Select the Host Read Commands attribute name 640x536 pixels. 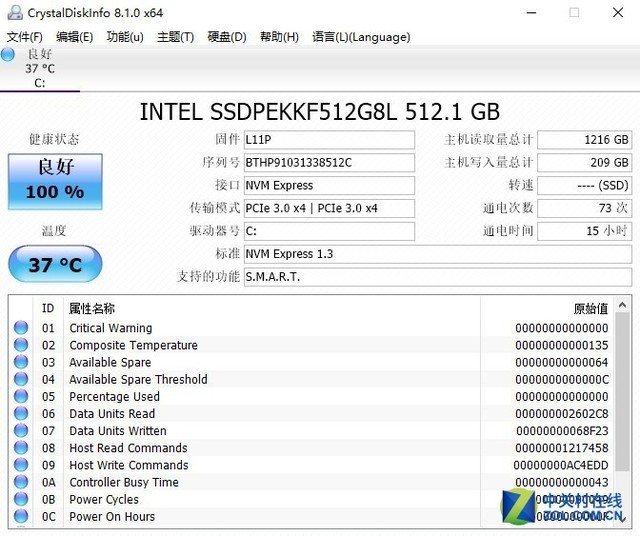[x=129, y=448]
